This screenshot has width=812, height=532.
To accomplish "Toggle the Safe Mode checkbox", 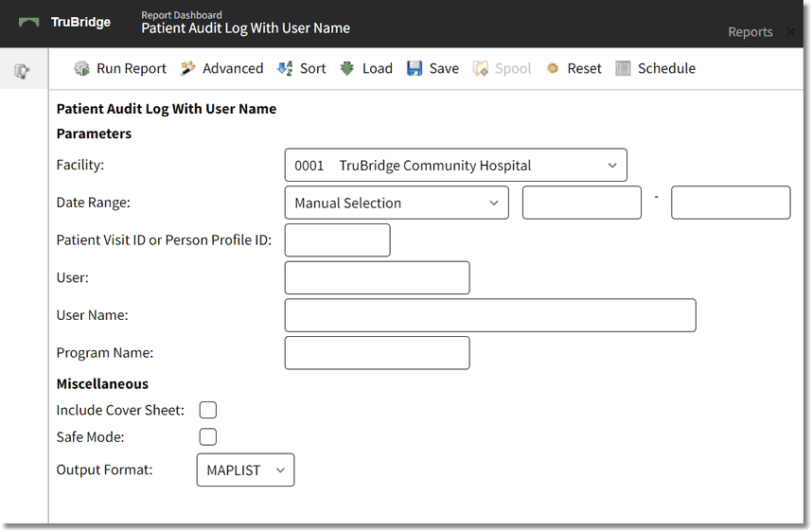I will 208,436.
